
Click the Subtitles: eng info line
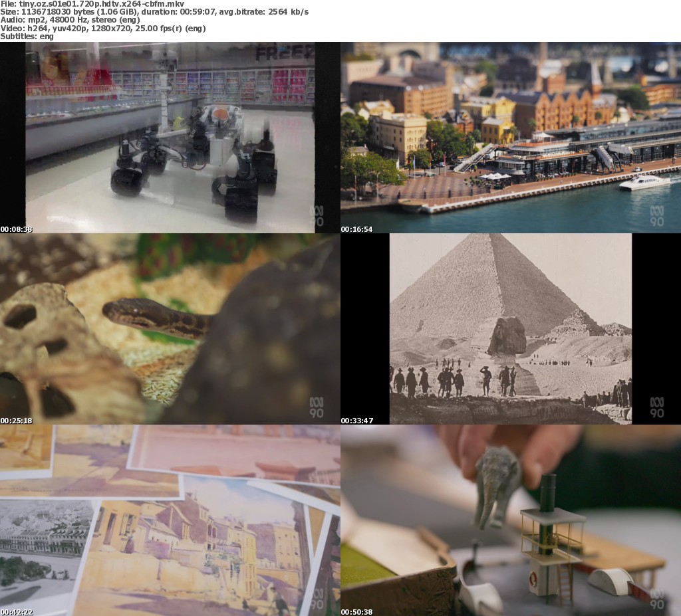(x=27, y=37)
